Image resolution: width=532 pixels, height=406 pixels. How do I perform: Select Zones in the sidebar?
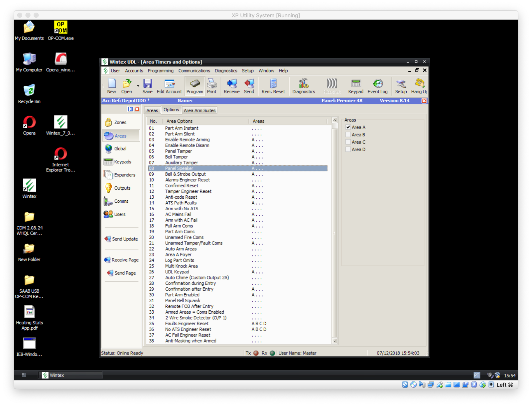pos(121,123)
